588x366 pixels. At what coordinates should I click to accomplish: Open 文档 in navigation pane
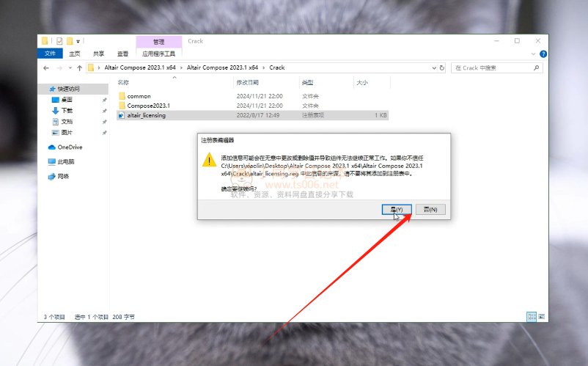pos(67,122)
